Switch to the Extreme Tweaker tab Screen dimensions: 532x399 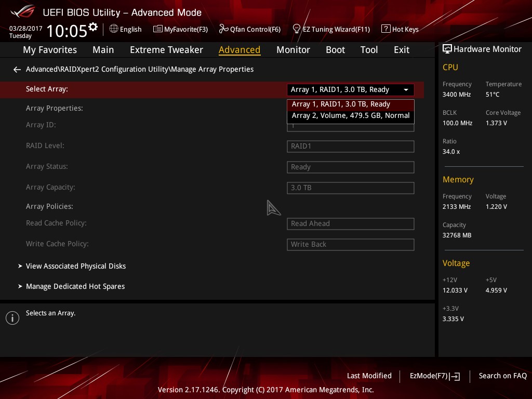point(166,49)
